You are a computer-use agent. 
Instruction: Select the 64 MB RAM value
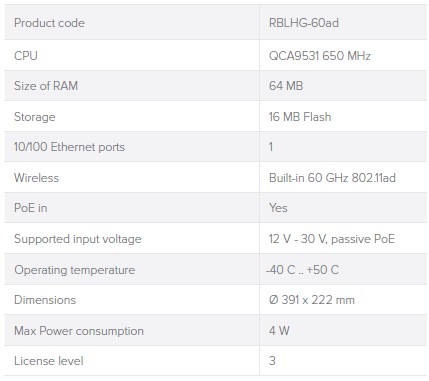click(x=286, y=86)
